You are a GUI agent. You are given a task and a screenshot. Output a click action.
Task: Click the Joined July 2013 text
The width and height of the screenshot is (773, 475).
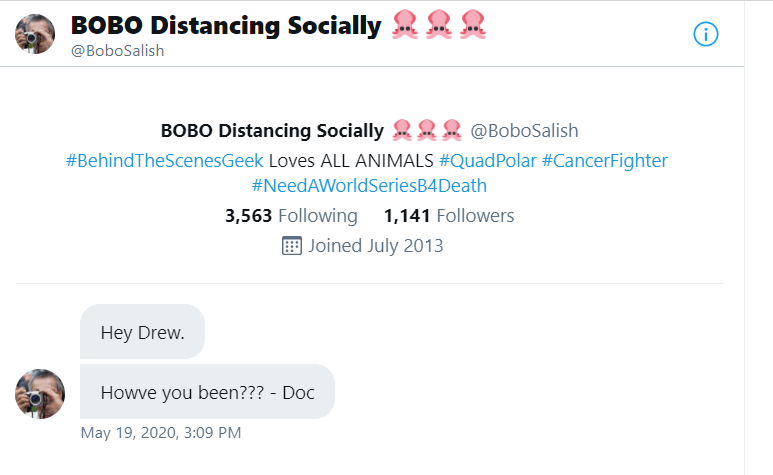[376, 246]
